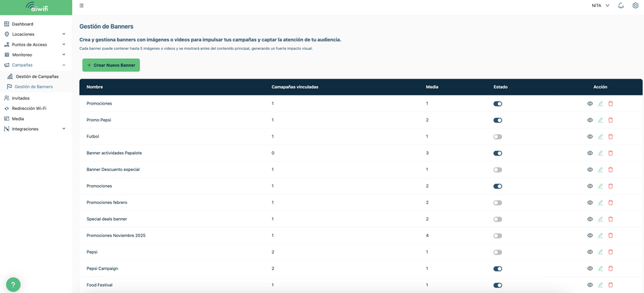Viewport: 644px width, 293px height.
Task: Turn off the Food Festival toggle
Action: click(x=498, y=285)
